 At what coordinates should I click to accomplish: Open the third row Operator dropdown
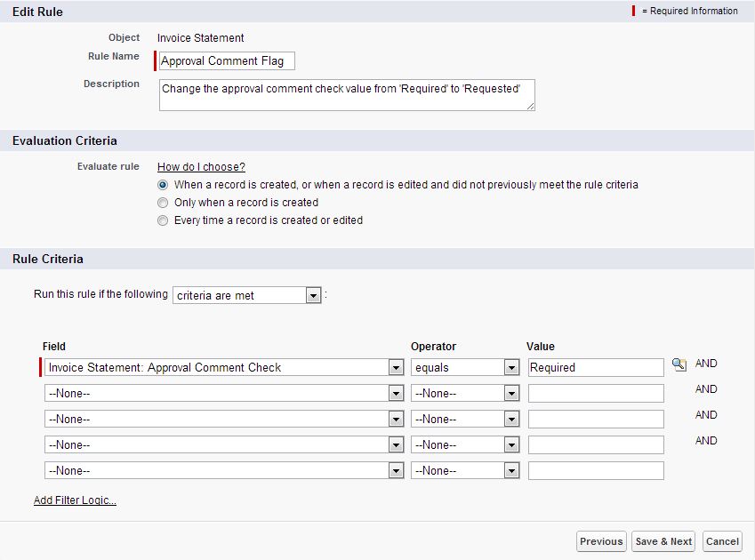click(465, 419)
